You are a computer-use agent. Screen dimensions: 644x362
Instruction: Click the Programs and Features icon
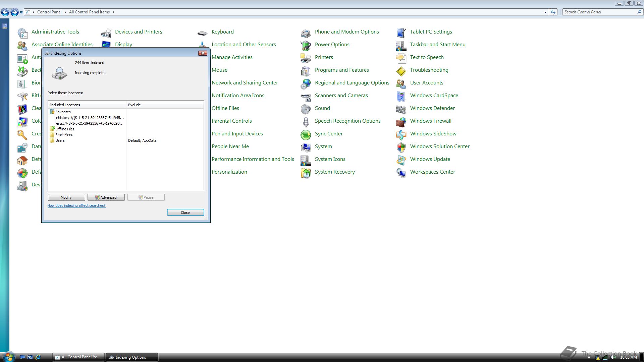(306, 71)
